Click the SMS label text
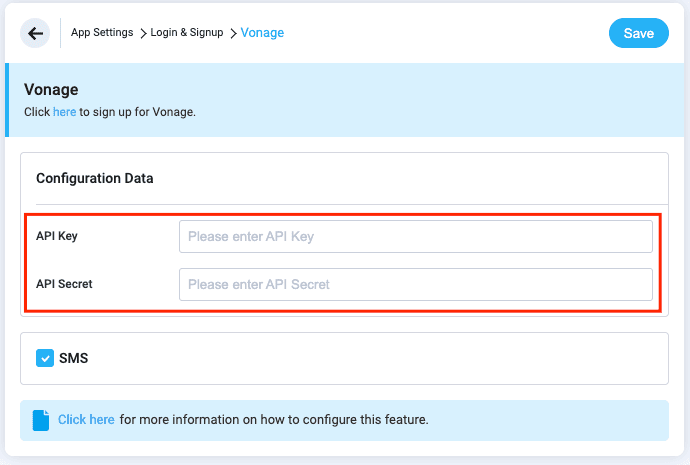The height and width of the screenshot is (465, 690). (73, 358)
